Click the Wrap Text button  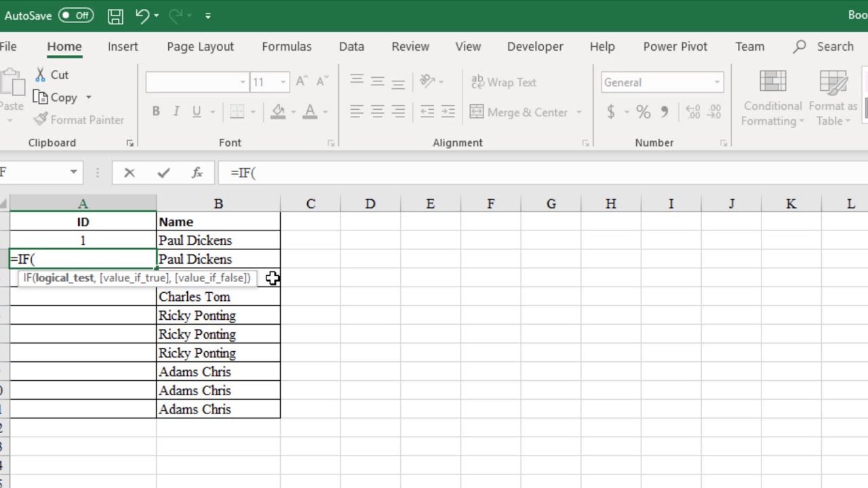pos(503,82)
